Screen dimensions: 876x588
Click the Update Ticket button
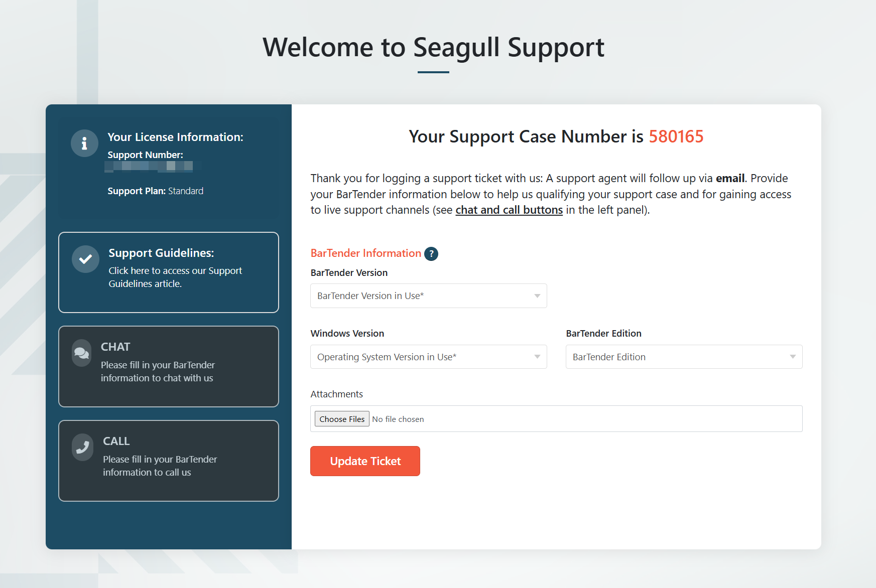tap(365, 461)
